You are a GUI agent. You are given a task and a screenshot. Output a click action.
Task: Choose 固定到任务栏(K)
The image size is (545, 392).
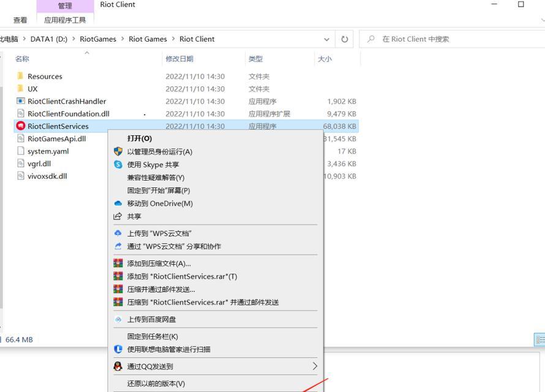152,336
